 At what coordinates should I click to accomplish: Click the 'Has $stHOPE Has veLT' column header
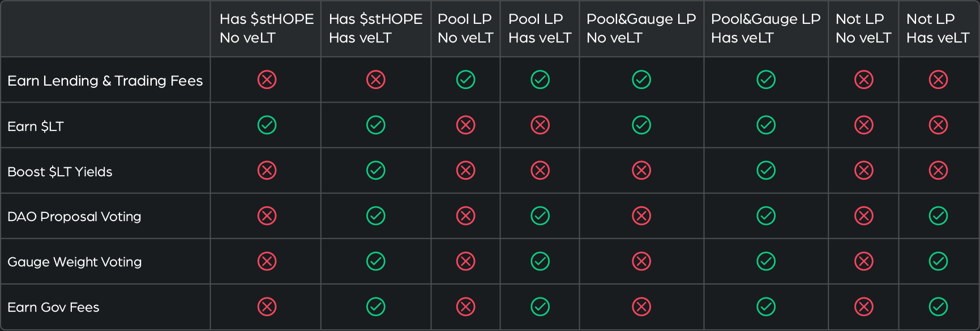click(x=376, y=28)
